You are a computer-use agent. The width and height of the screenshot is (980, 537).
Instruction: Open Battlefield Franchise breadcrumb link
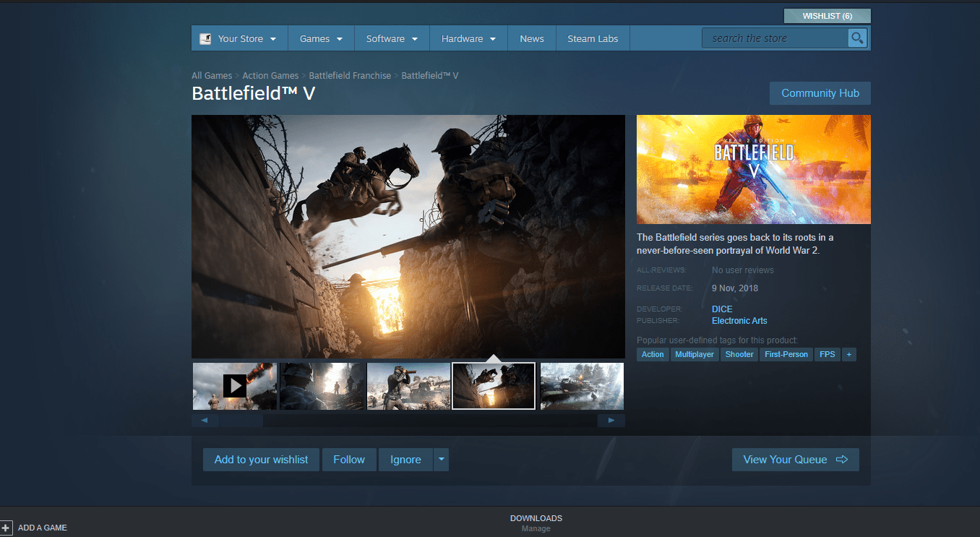pyautogui.click(x=350, y=75)
